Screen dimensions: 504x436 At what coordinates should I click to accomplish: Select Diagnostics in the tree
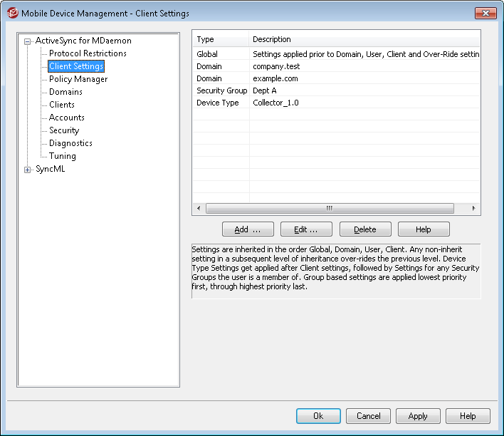point(70,143)
